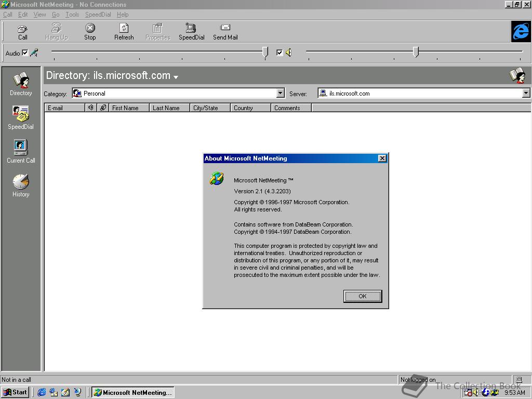This screenshot has width=532, height=399.
Task: Sort by the video column header
Action: click(103, 108)
